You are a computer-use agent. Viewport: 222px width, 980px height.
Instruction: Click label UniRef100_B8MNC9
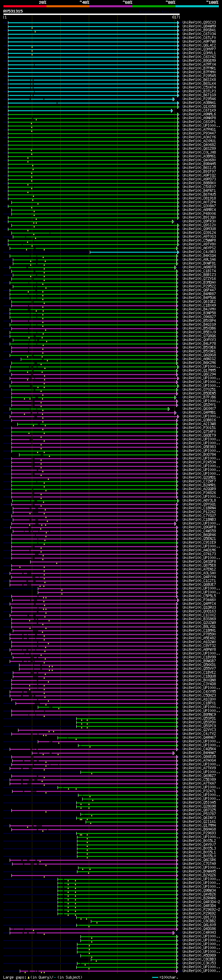(199, 714)
